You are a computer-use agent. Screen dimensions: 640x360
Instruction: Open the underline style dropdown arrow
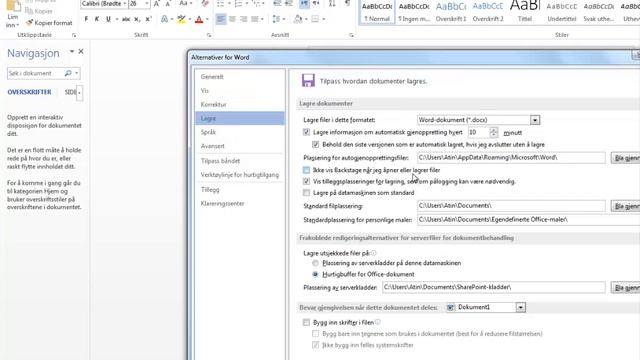coord(117,19)
